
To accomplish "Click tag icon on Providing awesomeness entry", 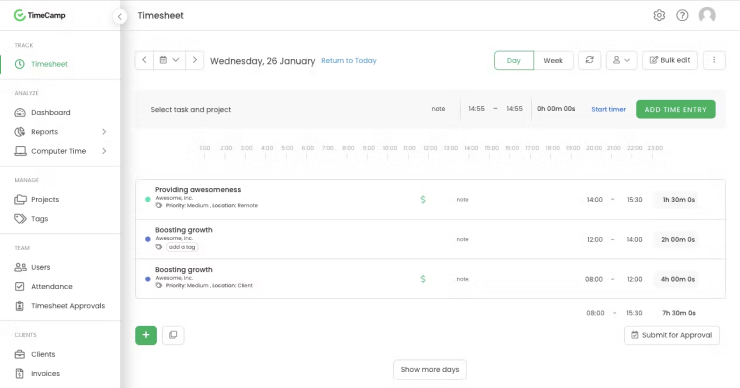I will pos(159,205).
